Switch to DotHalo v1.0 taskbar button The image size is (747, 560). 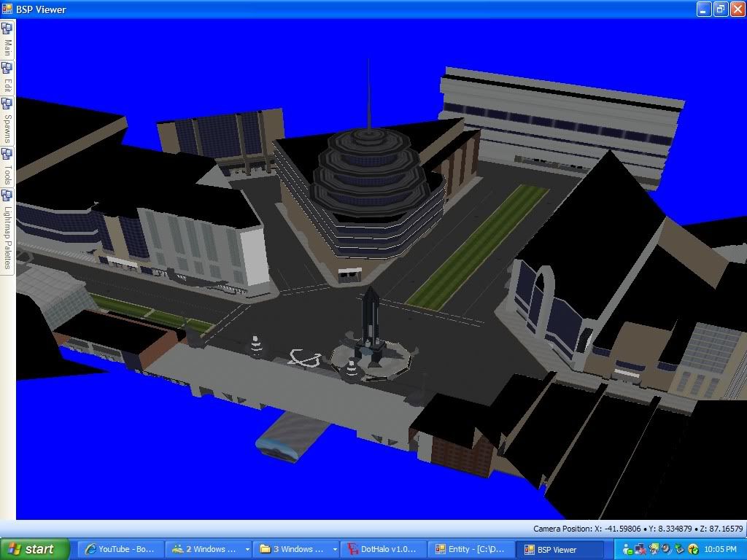(x=384, y=549)
